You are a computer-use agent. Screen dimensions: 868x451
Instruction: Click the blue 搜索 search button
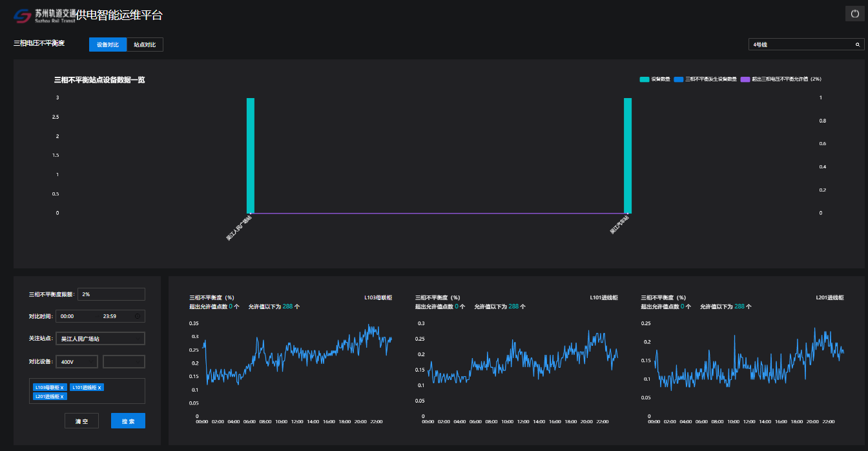[128, 421]
